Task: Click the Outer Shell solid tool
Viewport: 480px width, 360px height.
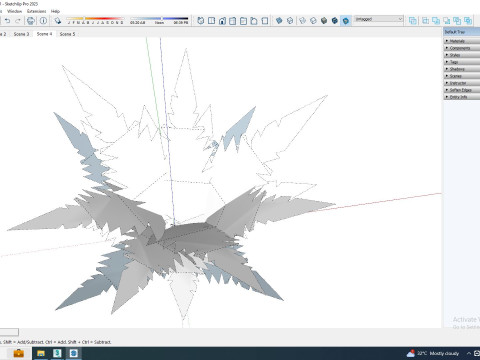Action: 413,21
